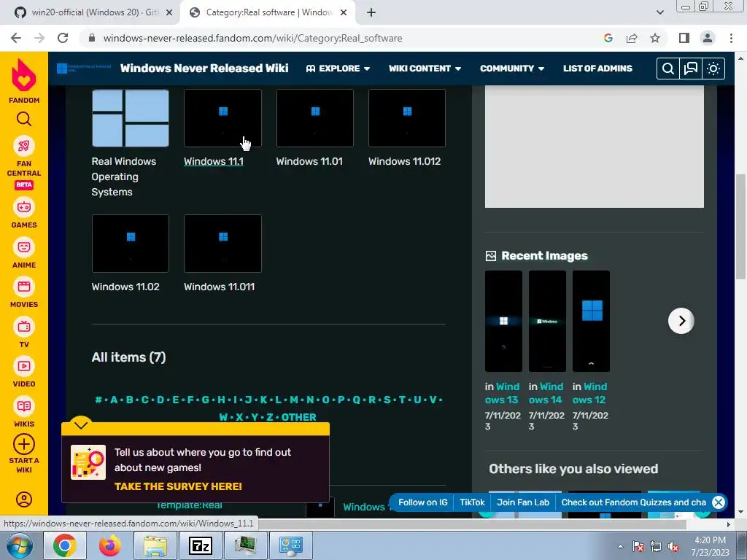Open the Windows 11.01 link

pos(309,161)
